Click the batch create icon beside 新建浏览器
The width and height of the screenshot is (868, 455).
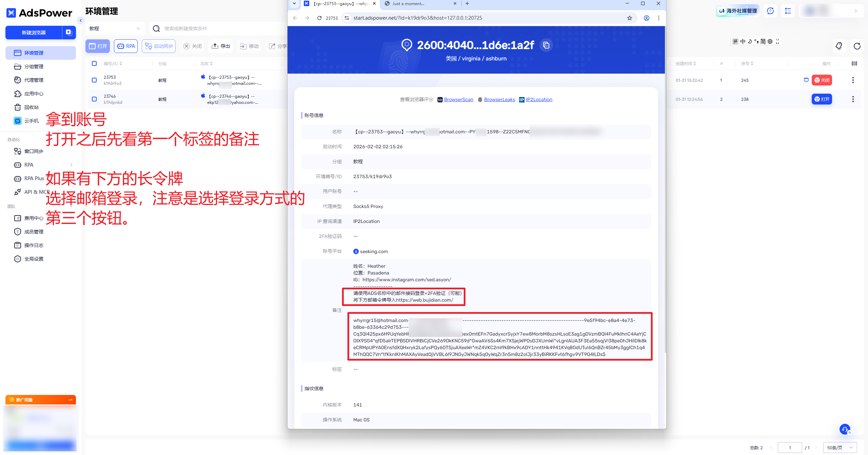69,33
